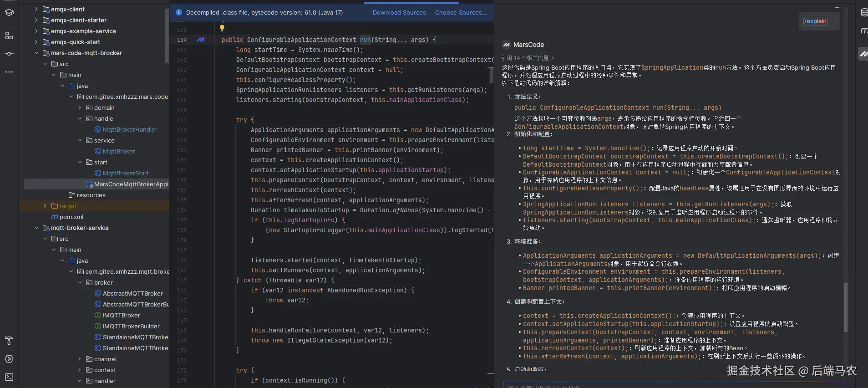This screenshot has width=868, height=388.
Task: Select AbstractMQTTBroker class
Action: click(x=128, y=293)
